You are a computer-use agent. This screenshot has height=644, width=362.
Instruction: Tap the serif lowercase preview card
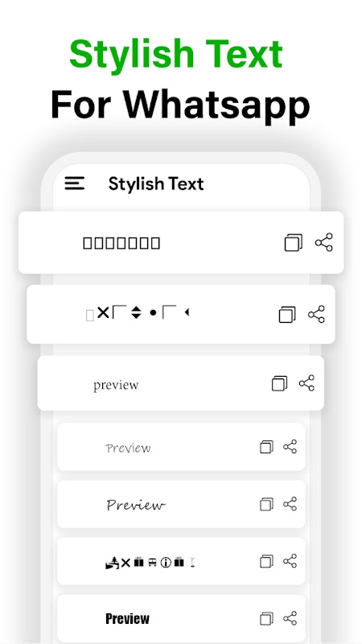pos(180,383)
